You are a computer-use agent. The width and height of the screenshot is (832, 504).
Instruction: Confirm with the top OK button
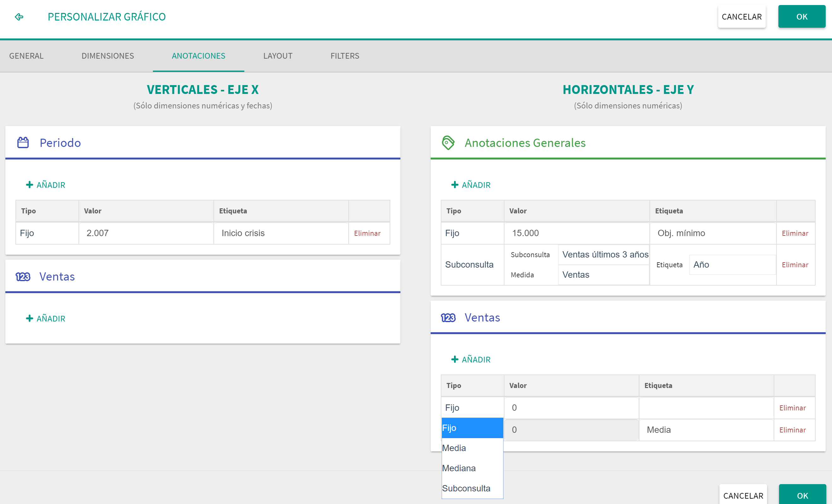pyautogui.click(x=802, y=16)
